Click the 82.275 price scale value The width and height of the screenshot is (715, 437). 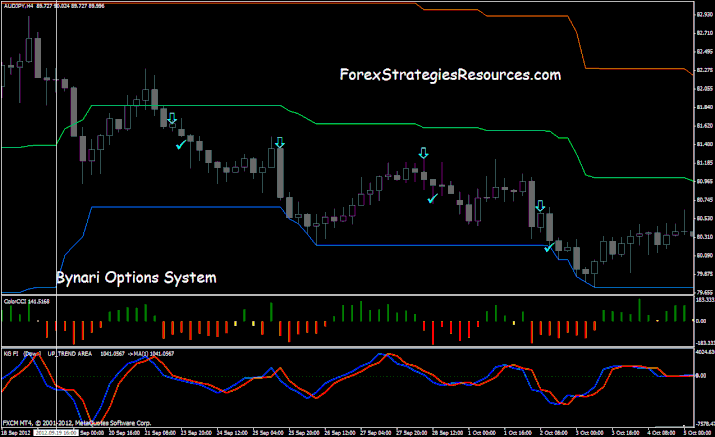705,70
